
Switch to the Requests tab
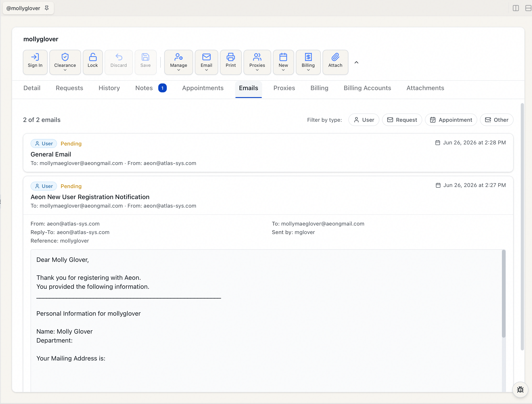pyautogui.click(x=69, y=88)
